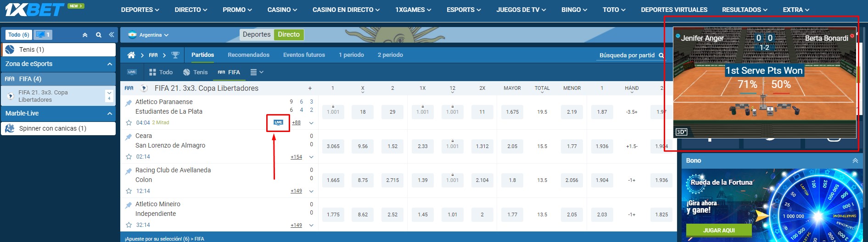The image size is (868, 242).
Task: Expand FIFA 21 Copa Libertadores sidebar item
Action: click(x=109, y=95)
